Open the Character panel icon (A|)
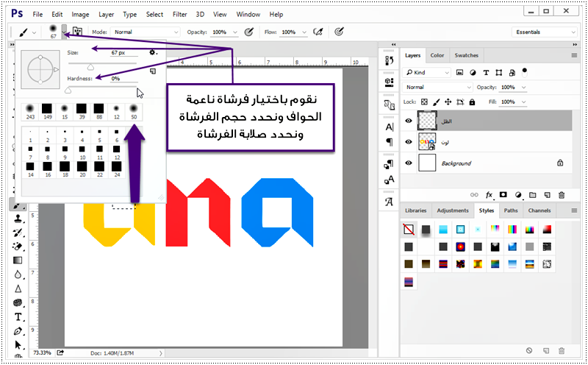Image resolution: width=588 pixels, height=365 pixels. (390, 127)
